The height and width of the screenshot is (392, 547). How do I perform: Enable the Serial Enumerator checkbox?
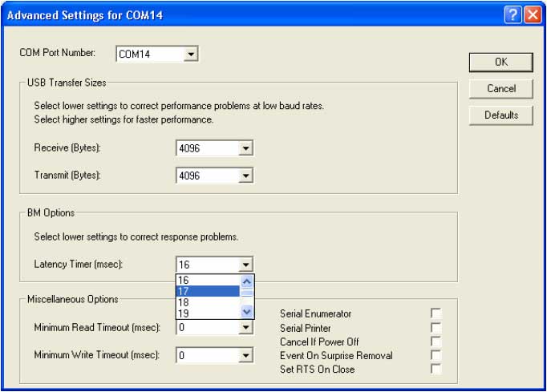pyautogui.click(x=436, y=313)
